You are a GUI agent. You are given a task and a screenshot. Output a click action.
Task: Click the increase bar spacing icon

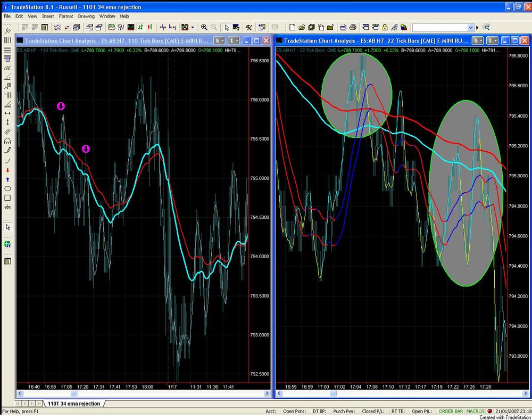pos(172,27)
